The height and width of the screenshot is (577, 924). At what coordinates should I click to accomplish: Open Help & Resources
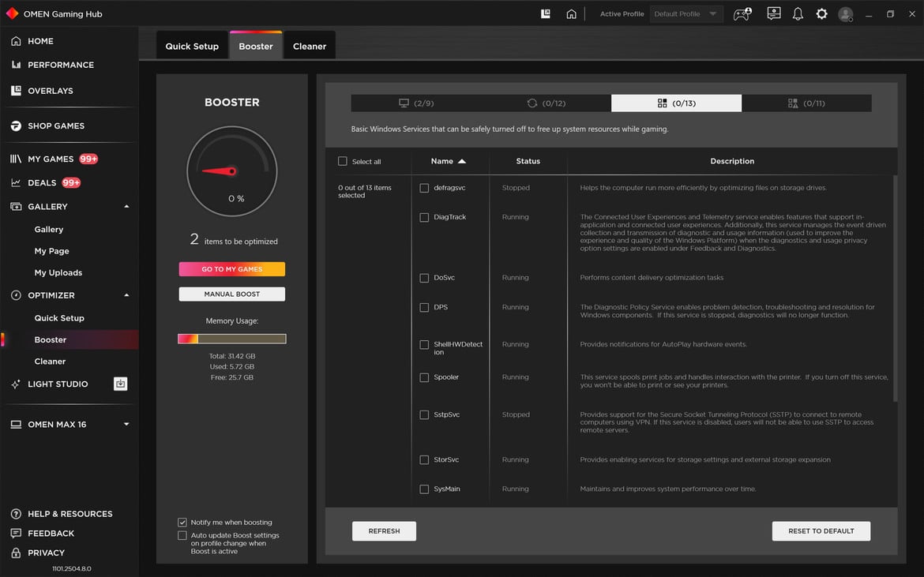[x=69, y=514]
